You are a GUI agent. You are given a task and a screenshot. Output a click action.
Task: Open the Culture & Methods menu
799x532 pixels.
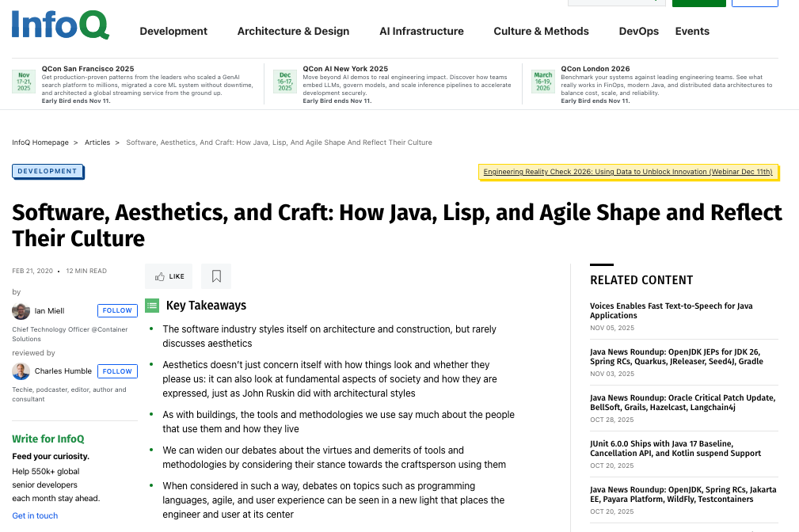tap(541, 32)
